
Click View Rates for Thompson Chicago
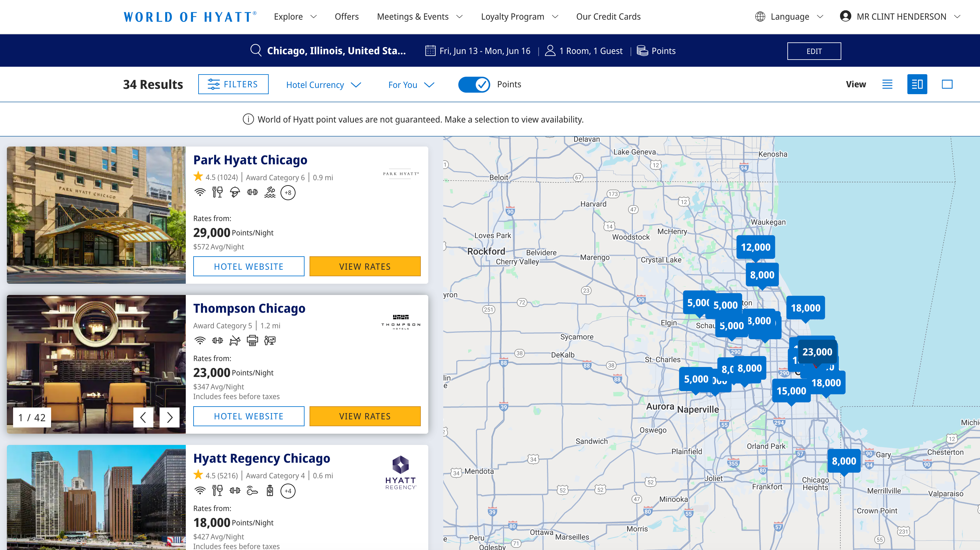tap(364, 416)
